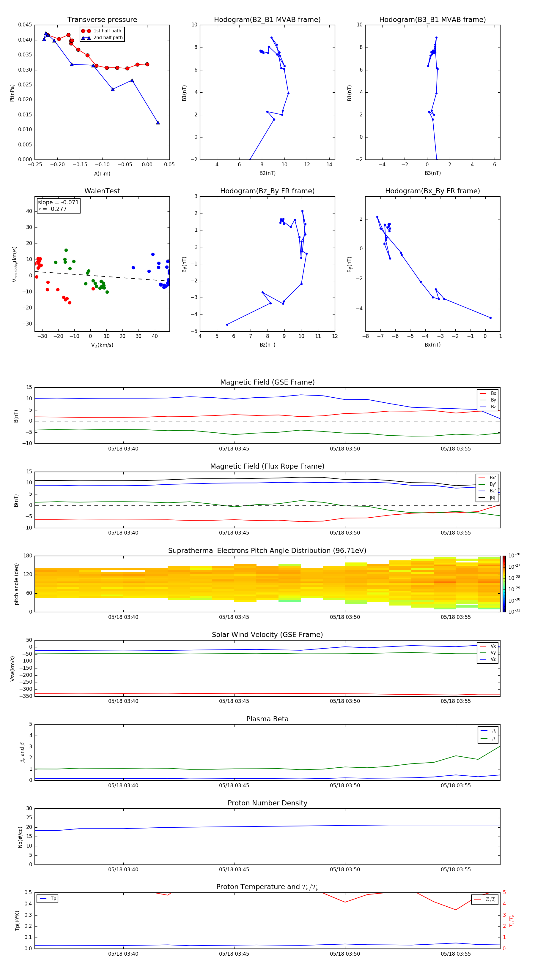Select the 'By' entry in GSE legend
The width and height of the screenshot is (535, 980).
(x=488, y=400)
